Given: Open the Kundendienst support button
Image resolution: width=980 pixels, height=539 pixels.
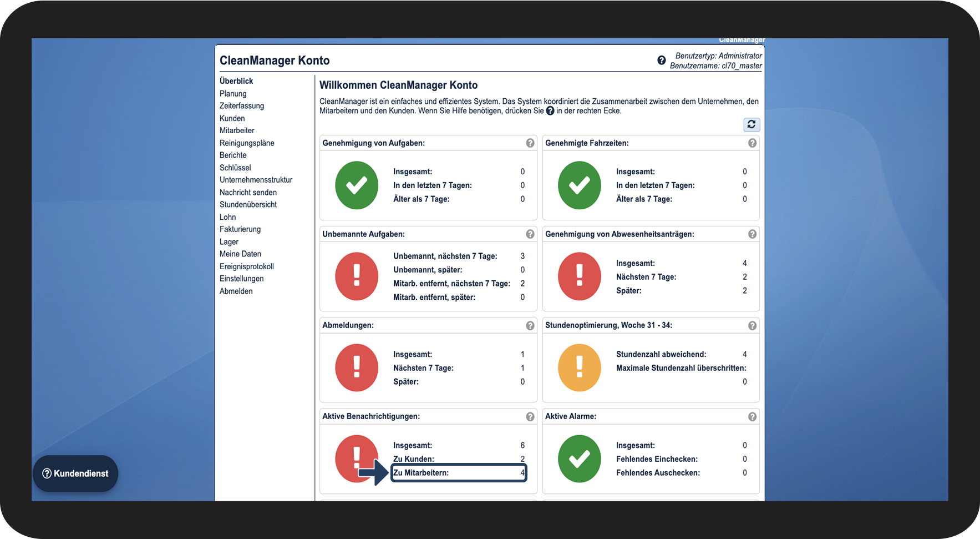Looking at the screenshot, I should (75, 473).
